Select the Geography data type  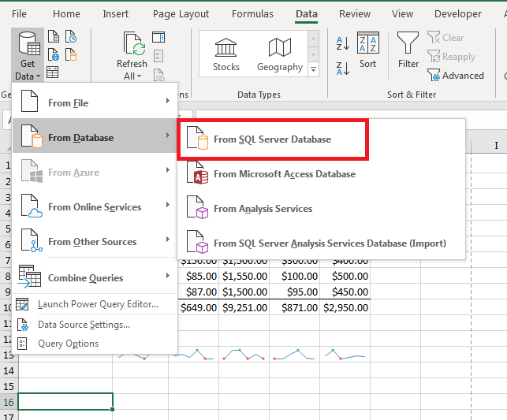click(x=280, y=54)
